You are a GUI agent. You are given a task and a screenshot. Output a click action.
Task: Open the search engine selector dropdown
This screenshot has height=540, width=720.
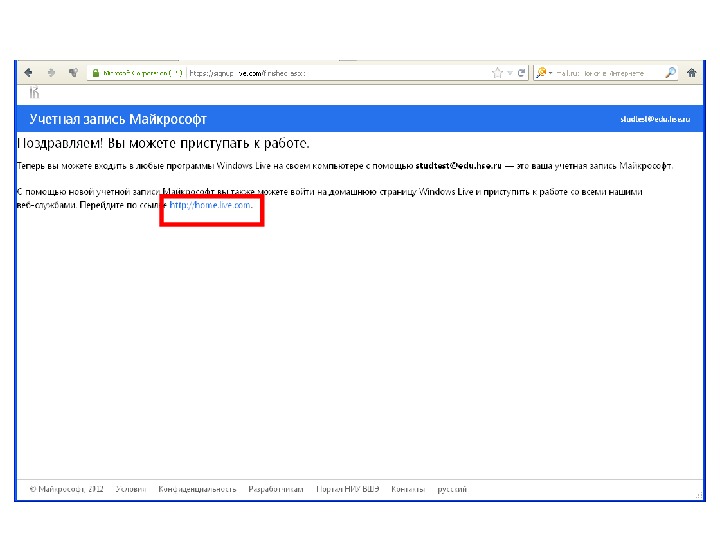pyautogui.click(x=544, y=73)
